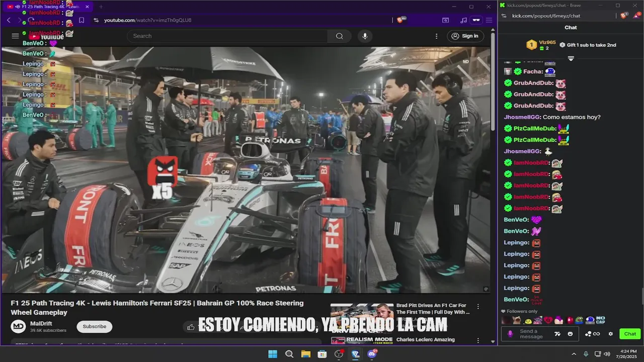
Task: Open the YouTube hamburger guide menu
Action: pyautogui.click(x=15, y=36)
